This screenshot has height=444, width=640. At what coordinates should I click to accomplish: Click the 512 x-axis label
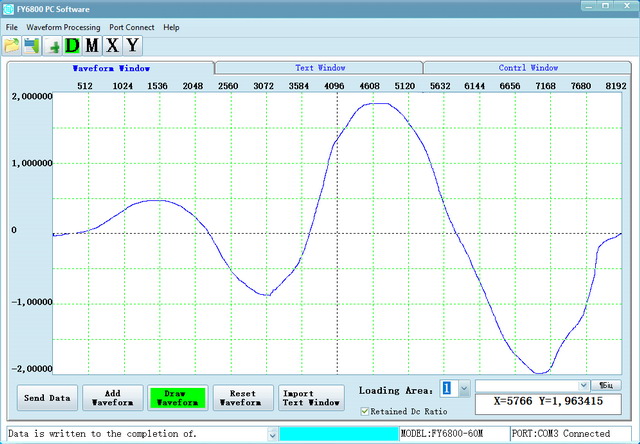(85, 86)
